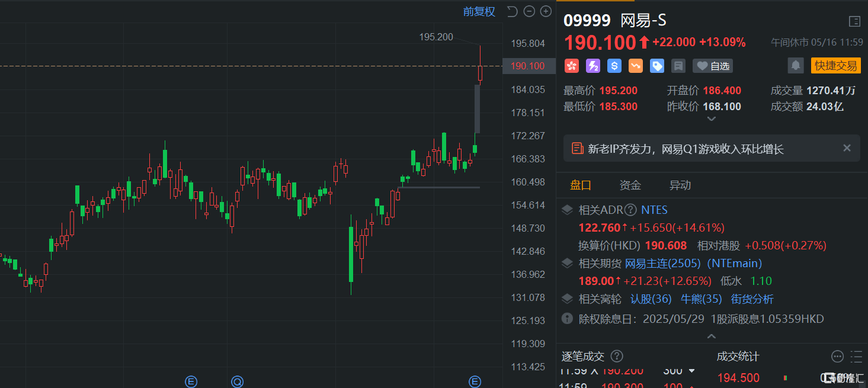Click the 相对港股 premium +0.508(+0.27%)
Screen dimensions: 868x388
[786, 245]
